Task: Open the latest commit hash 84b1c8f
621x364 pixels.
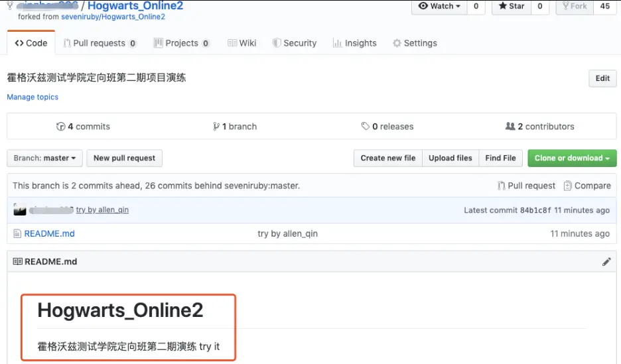Action: tap(535, 210)
